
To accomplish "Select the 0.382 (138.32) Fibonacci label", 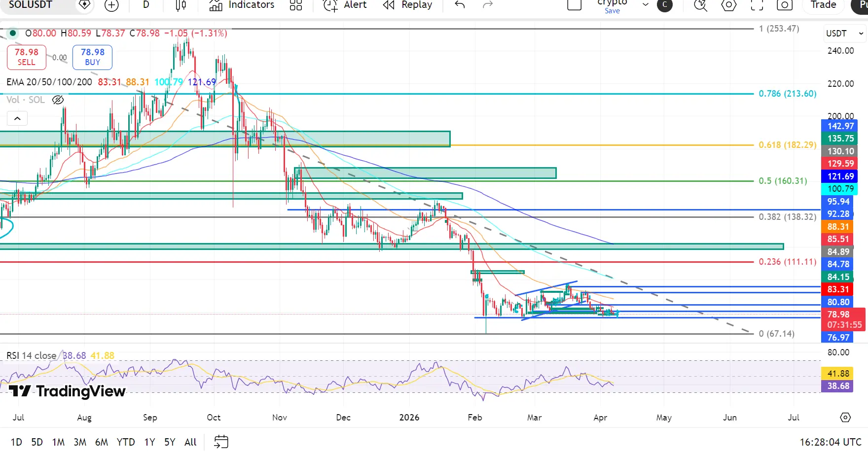I will click(788, 217).
